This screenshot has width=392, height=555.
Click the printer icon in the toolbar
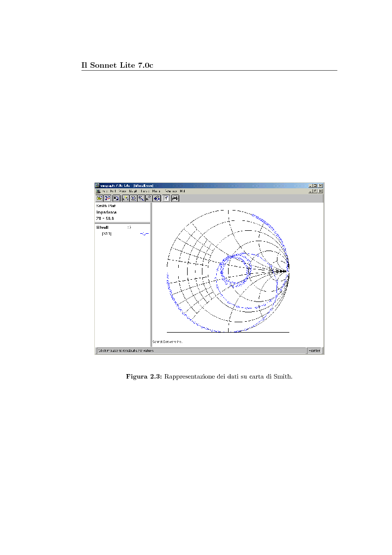(x=175, y=198)
